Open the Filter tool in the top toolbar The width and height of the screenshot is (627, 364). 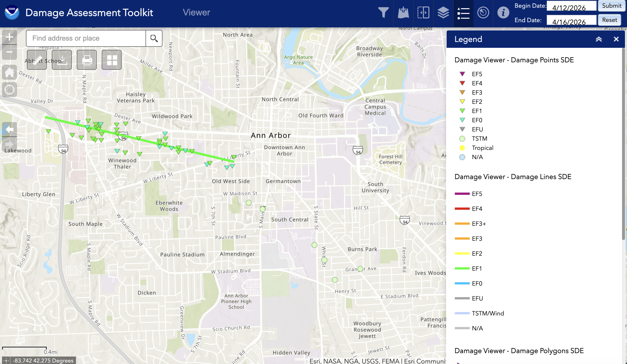(384, 12)
